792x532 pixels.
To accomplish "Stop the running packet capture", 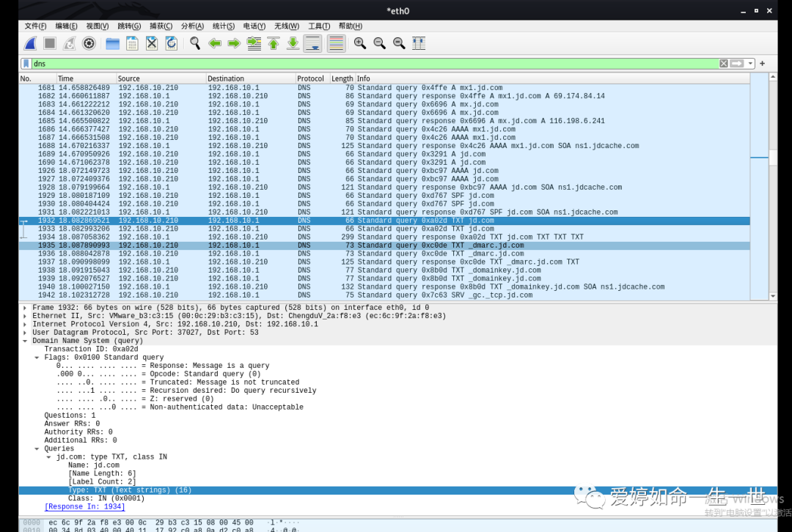I will [x=50, y=43].
